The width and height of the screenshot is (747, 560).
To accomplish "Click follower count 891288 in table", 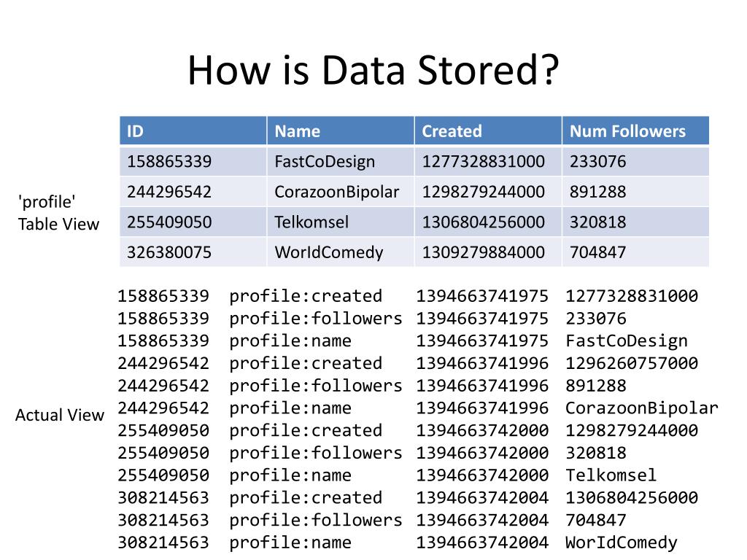I will pos(635,192).
